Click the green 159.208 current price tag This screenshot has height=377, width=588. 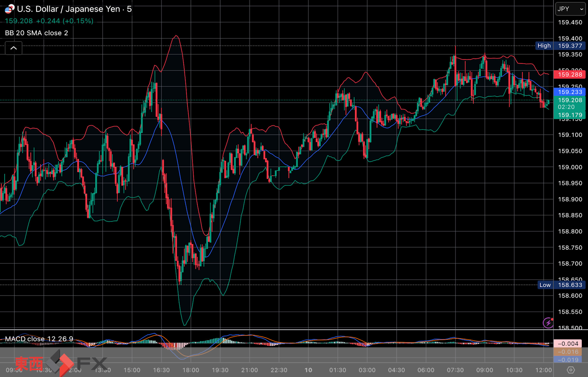tap(569, 100)
